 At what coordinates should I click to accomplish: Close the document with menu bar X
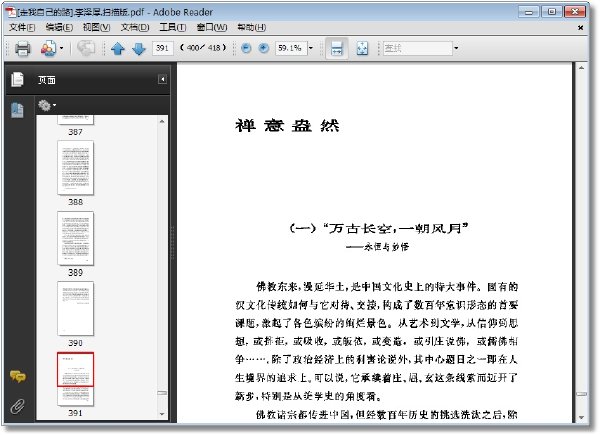point(580,28)
